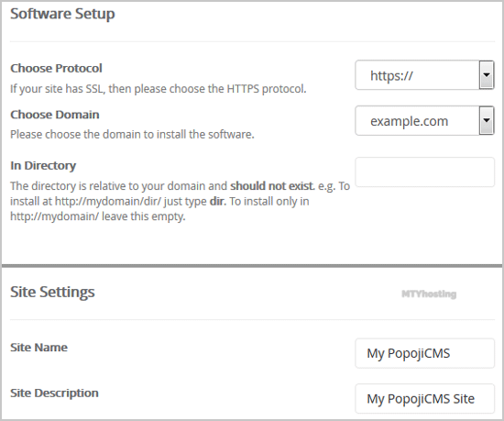The image size is (504, 421).
Task: Select the https:// protocol combo box
Action: (x=424, y=75)
